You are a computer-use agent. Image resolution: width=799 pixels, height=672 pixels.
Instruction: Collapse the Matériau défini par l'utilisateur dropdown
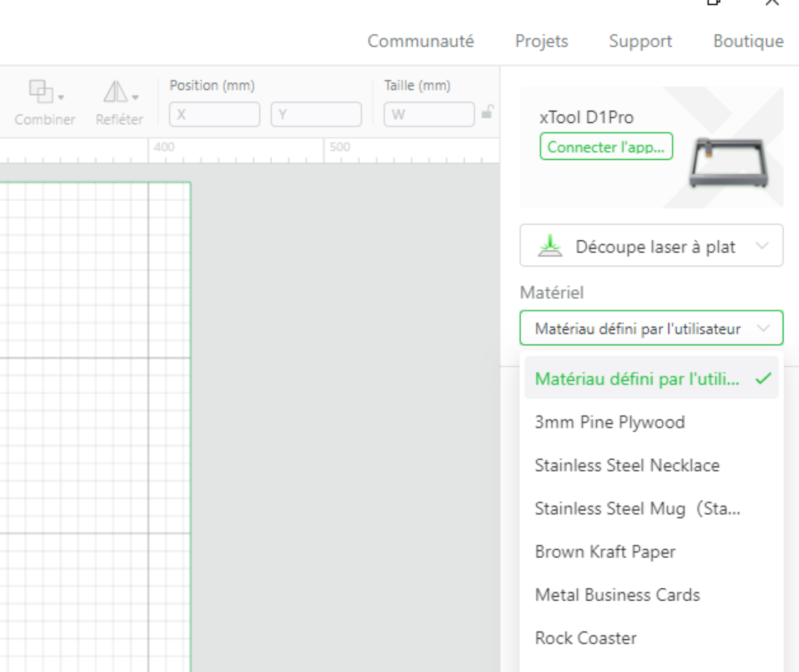764,328
